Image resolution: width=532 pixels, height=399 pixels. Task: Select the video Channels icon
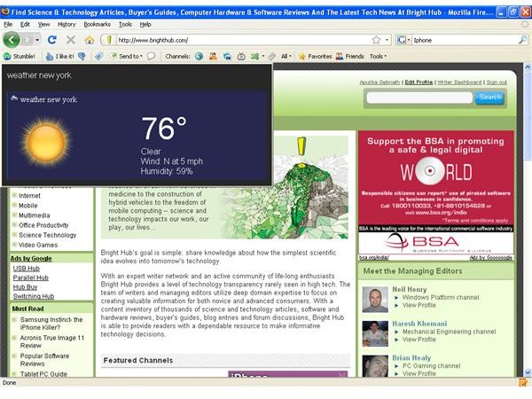point(241,57)
